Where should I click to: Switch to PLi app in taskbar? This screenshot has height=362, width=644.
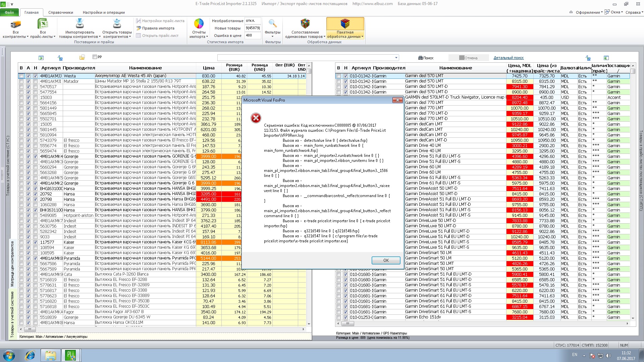(x=70, y=355)
